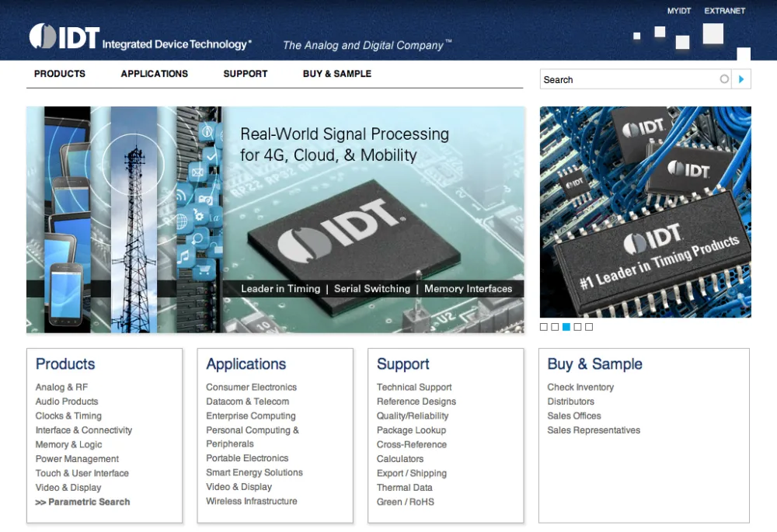Select the fifth carousel slide indicator
This screenshot has height=532, width=777.
point(589,327)
